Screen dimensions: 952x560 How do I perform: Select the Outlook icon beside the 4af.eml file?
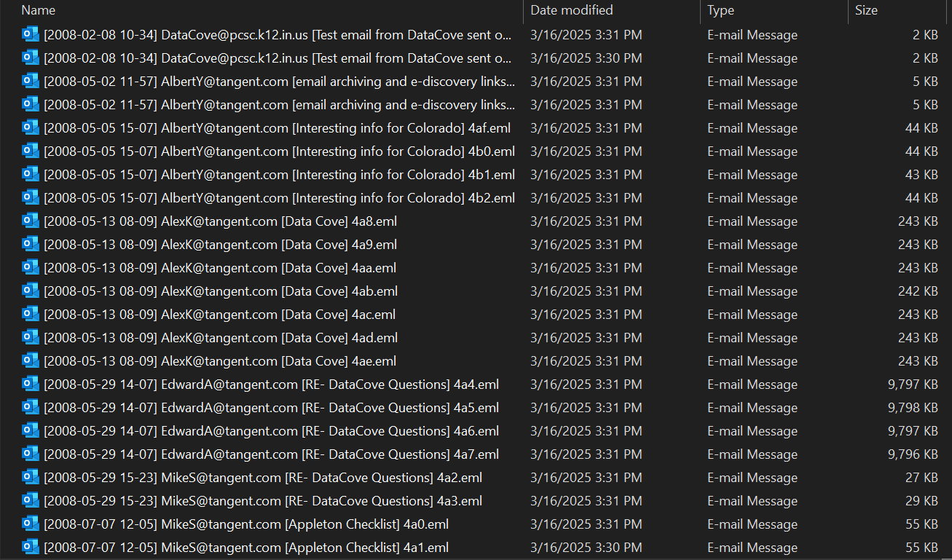31,127
